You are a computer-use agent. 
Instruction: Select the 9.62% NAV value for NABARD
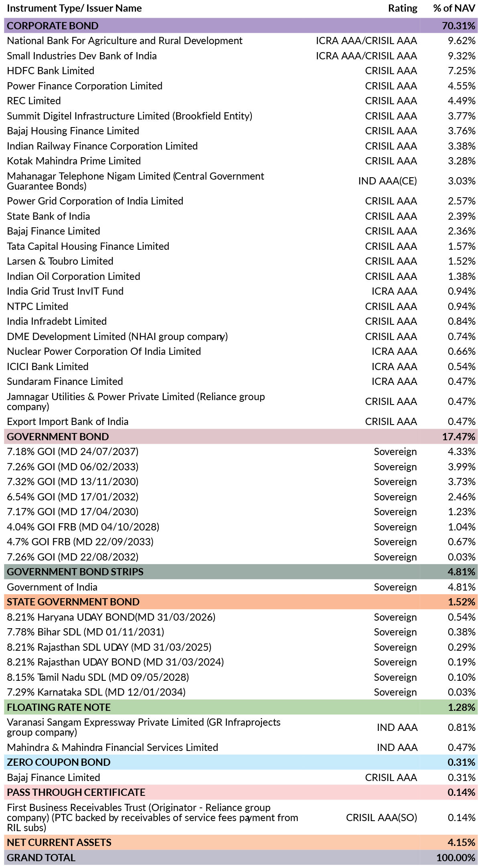462,41
